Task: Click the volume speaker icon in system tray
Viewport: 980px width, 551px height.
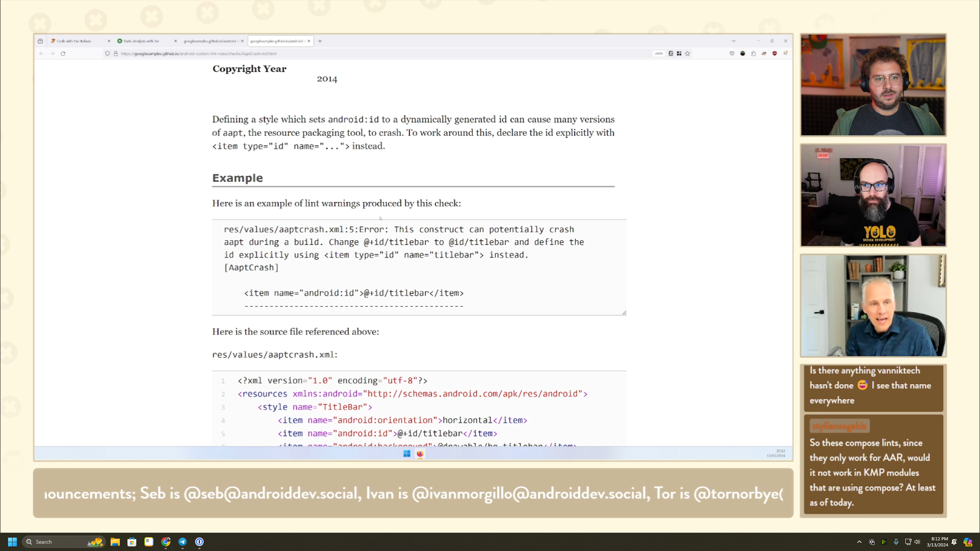Action: (917, 542)
